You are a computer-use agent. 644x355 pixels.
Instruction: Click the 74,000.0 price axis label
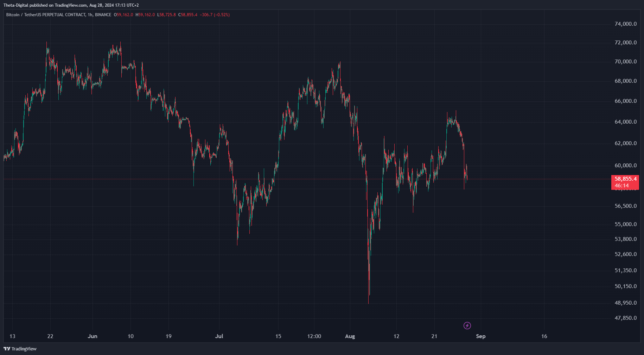[x=626, y=24]
